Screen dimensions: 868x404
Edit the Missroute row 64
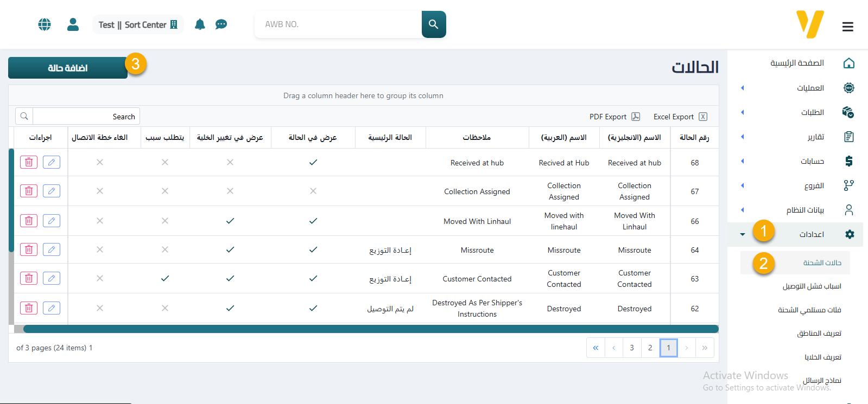coord(52,249)
